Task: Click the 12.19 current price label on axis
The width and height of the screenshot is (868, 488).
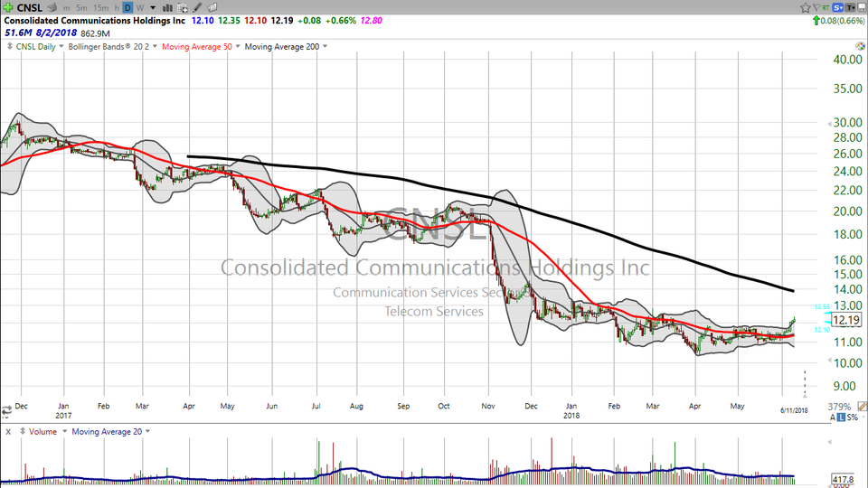Action: point(845,320)
